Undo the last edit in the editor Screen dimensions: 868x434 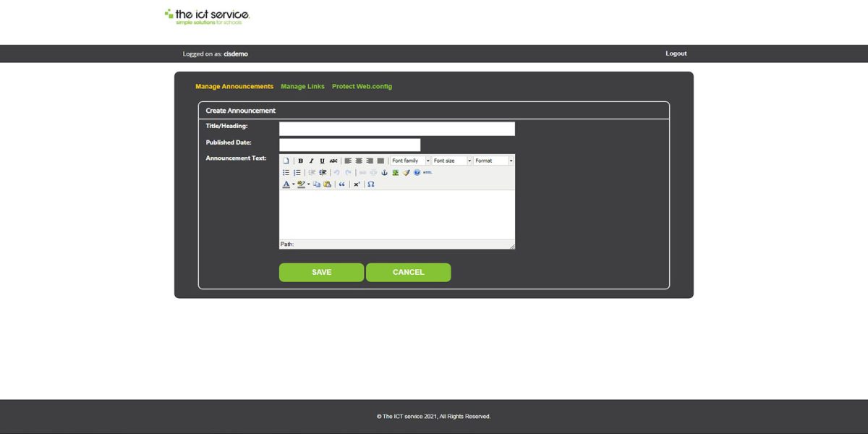[338, 173]
